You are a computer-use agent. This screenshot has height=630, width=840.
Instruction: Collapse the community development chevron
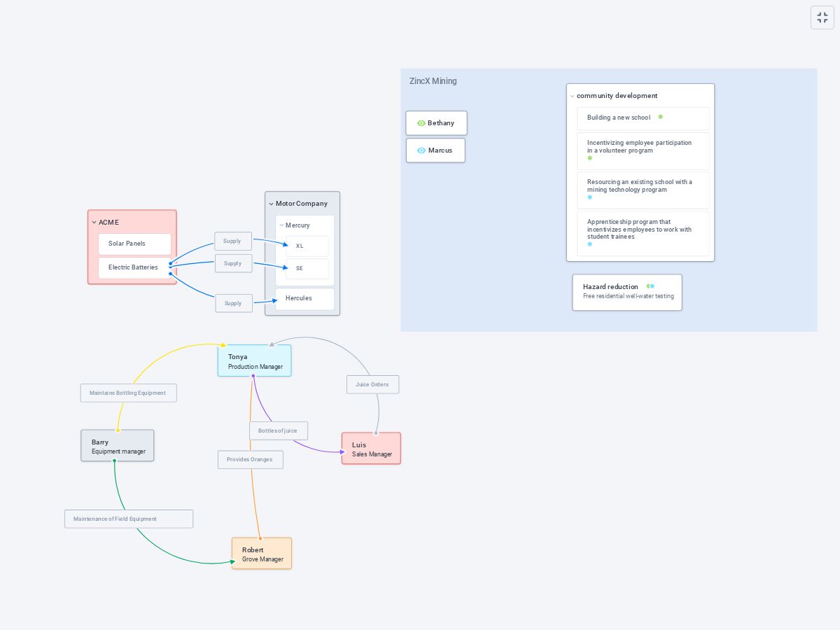tap(572, 96)
